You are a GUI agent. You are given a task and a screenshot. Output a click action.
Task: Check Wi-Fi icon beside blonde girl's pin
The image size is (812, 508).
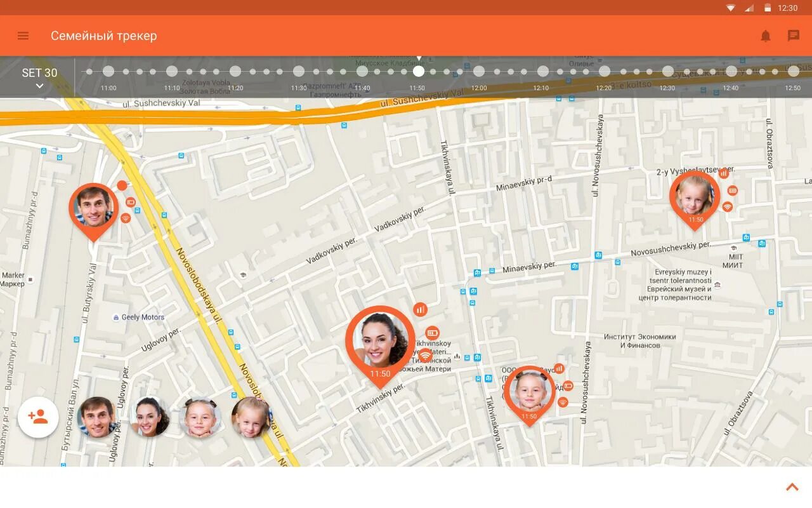click(728, 207)
